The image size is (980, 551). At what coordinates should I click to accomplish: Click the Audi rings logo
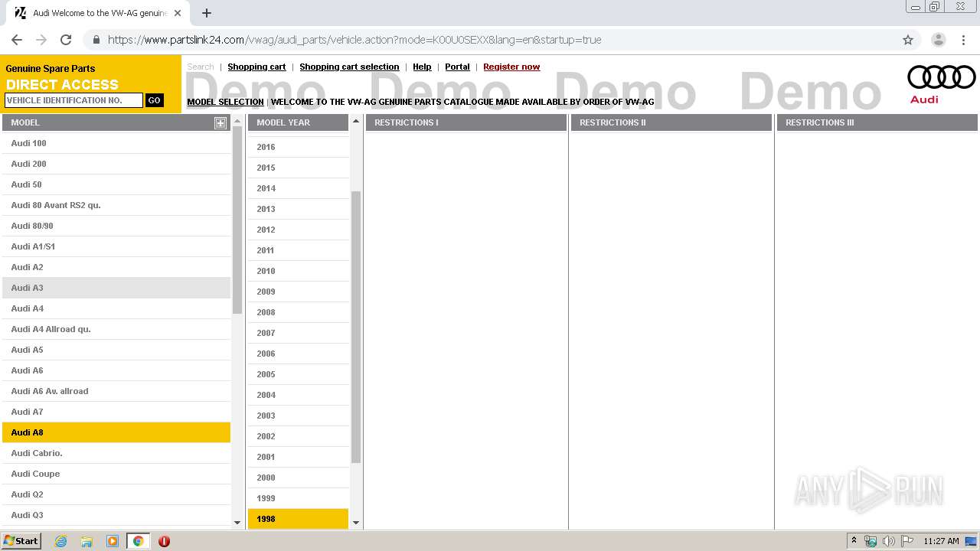tap(941, 77)
